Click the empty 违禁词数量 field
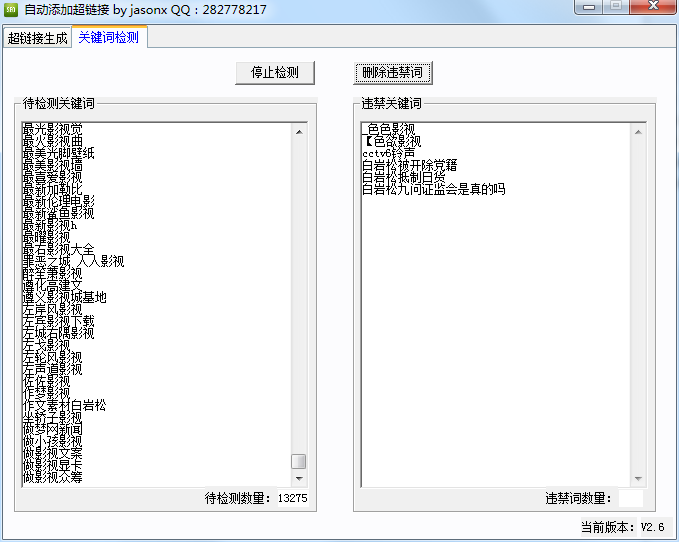679x542 pixels. point(631,498)
